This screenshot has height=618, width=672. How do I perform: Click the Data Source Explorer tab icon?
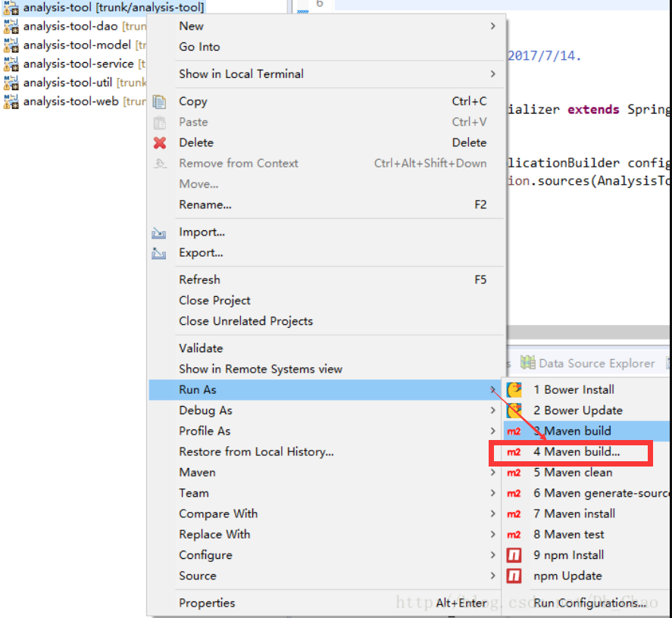coord(527,363)
